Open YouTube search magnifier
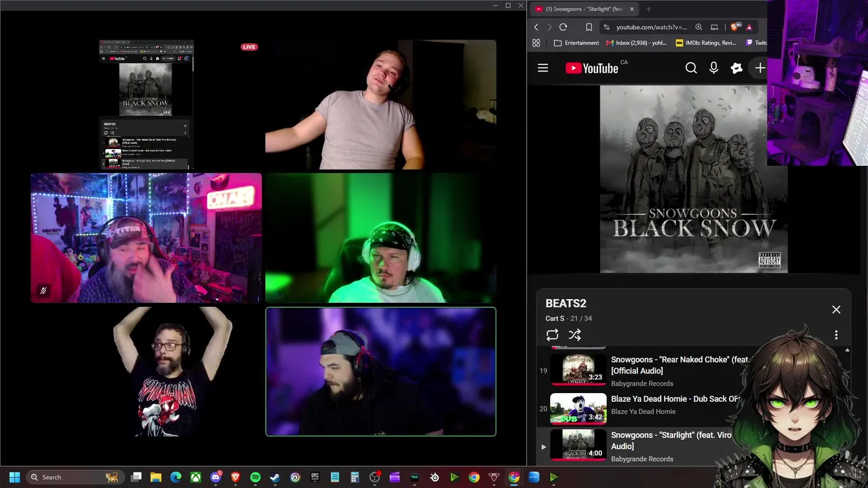 tap(691, 68)
